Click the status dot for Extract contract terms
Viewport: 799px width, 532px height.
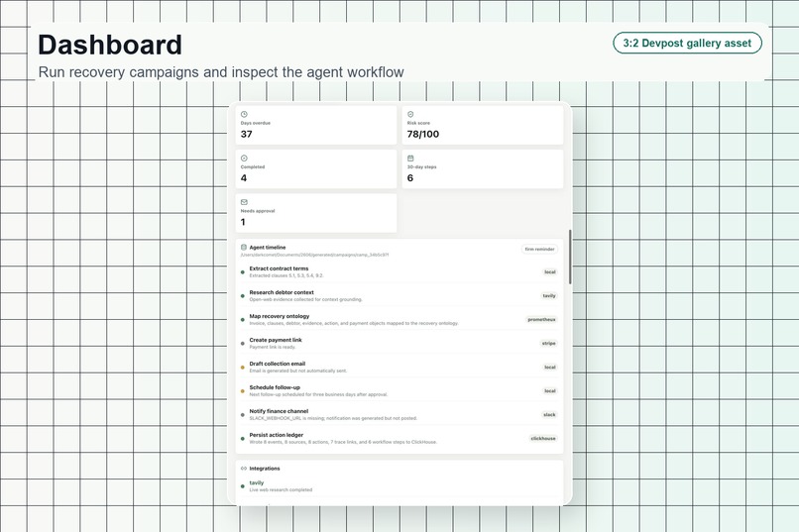(243, 272)
